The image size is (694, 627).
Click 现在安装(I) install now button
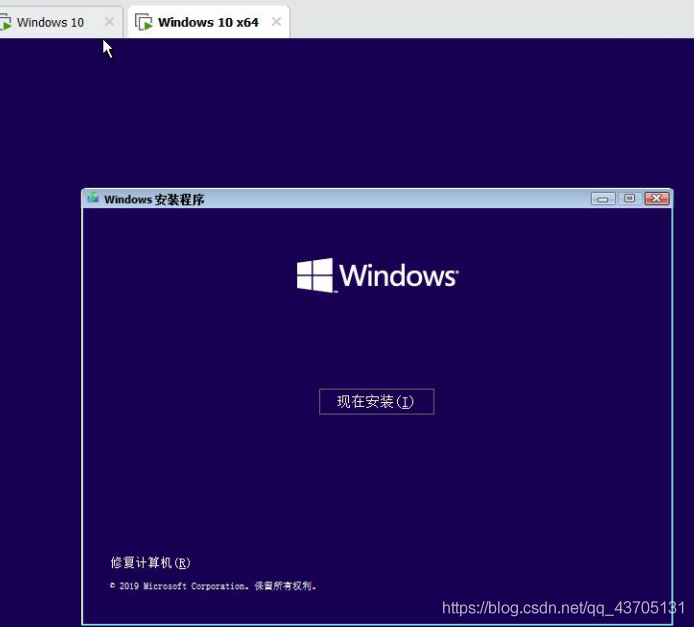[x=376, y=402]
